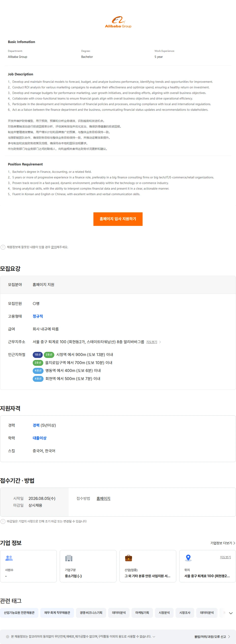Click the people icon on 사원수 card

[9, 558]
